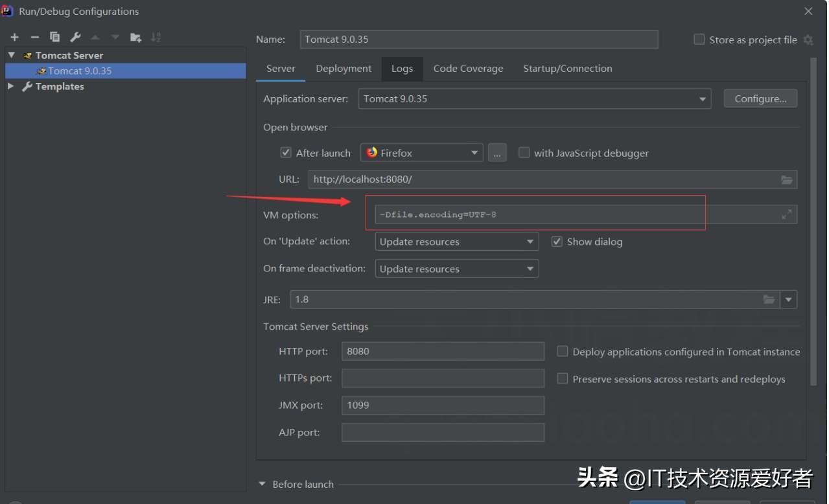Click HTTPs port field

[x=443, y=378]
